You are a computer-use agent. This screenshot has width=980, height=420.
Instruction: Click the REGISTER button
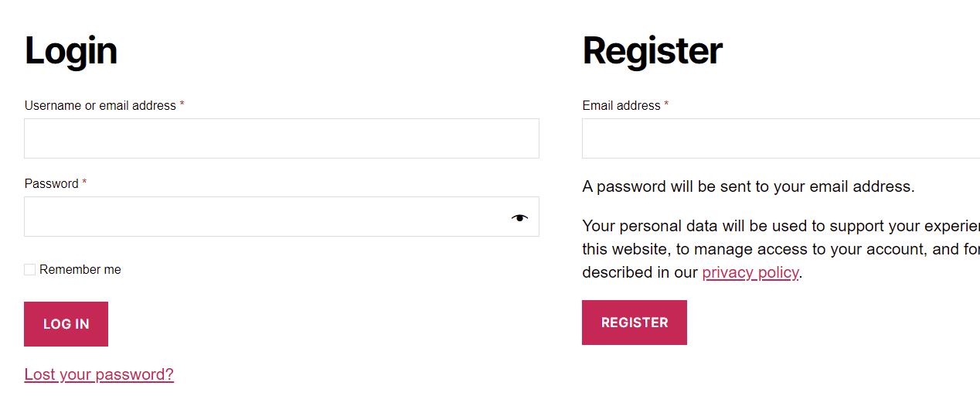(635, 323)
